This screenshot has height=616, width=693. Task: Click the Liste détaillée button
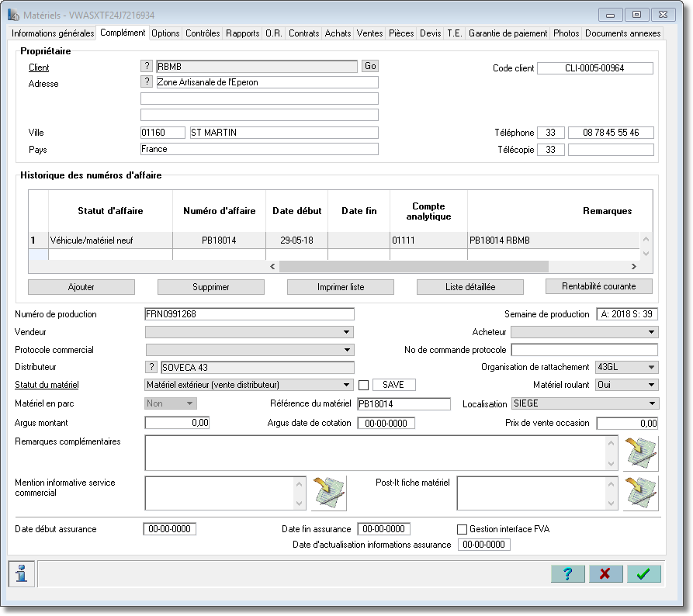470,287
